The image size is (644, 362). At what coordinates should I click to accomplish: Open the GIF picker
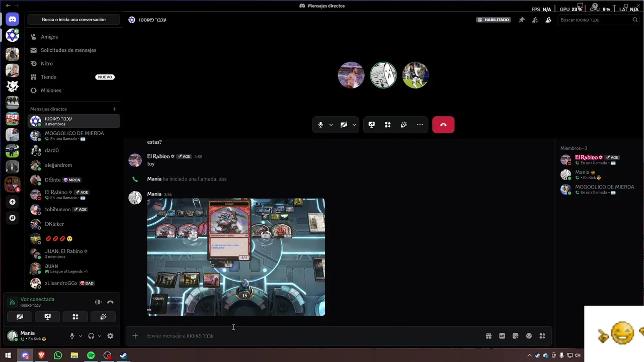pyautogui.click(x=502, y=336)
